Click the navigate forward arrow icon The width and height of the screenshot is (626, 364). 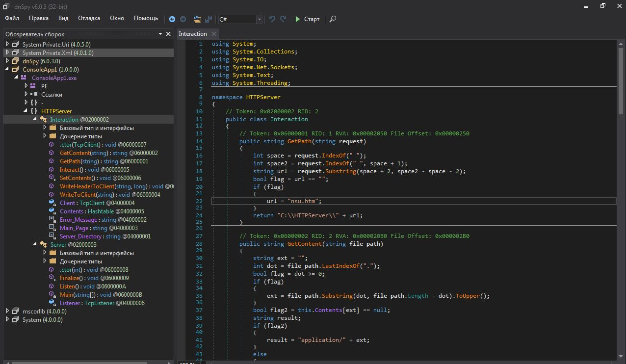183,19
